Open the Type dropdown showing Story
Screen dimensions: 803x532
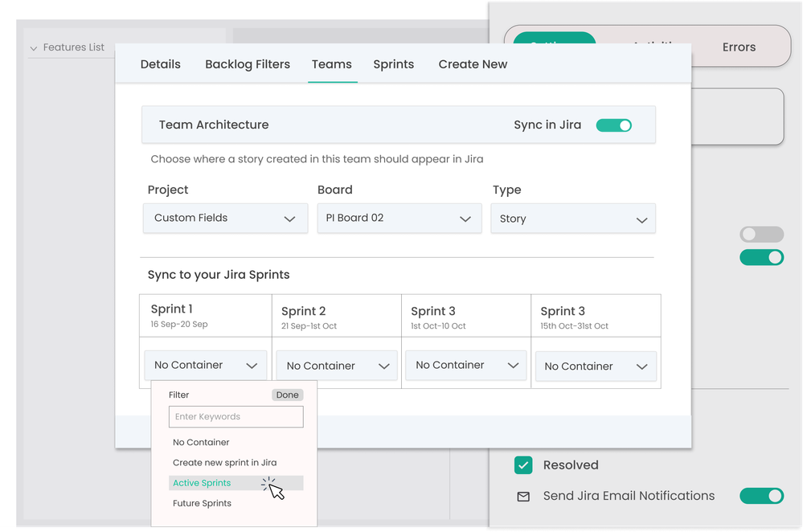(573, 219)
